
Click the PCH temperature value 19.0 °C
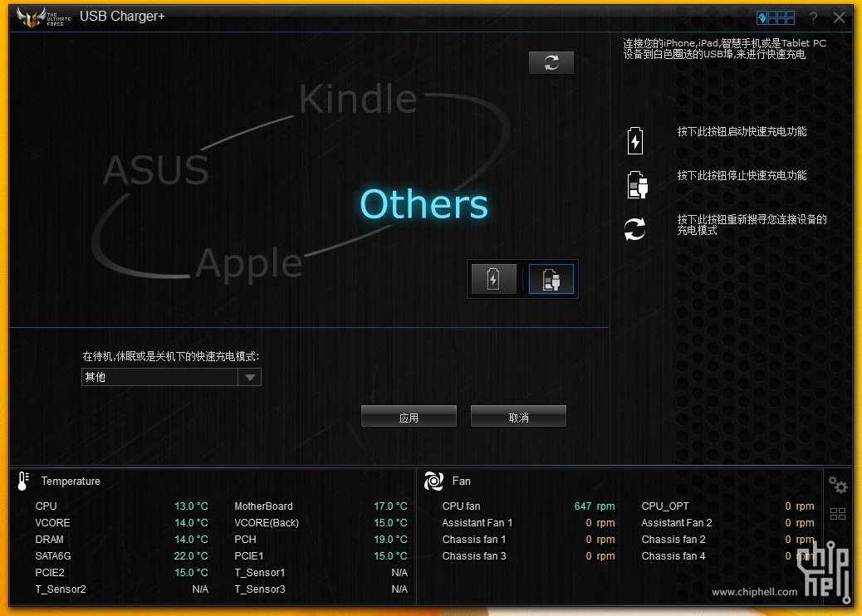pyautogui.click(x=390, y=539)
